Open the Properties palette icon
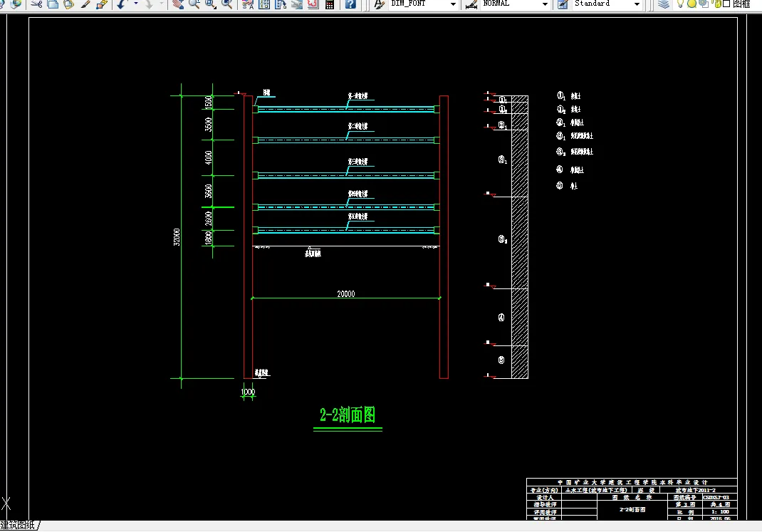Image resolution: width=762 pixels, height=532 pixels. click(x=248, y=4)
